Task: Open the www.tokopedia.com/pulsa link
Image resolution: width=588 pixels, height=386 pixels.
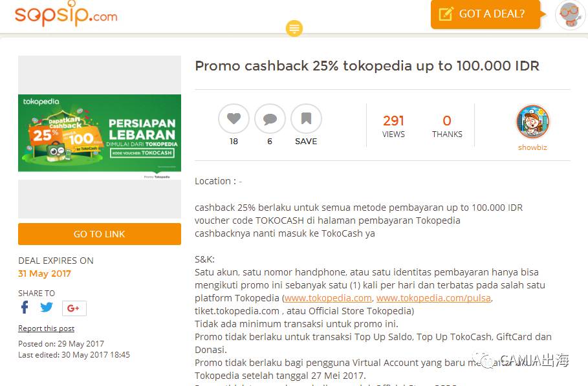Action: [433, 298]
